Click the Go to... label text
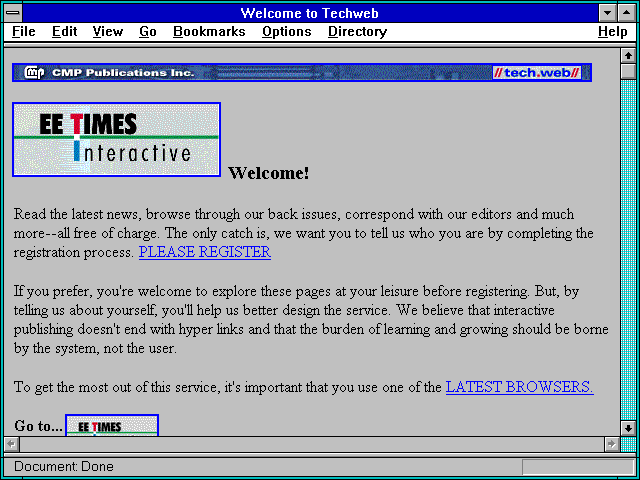The height and width of the screenshot is (480, 640). 38,426
